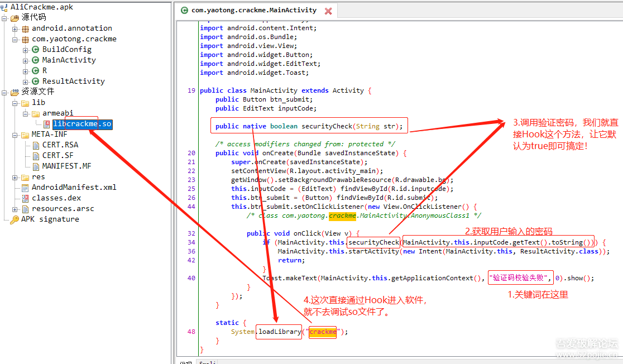Screen dimensions: 623x364
Task: Click the AliCrackme.apk root node icon
Action: [x=4, y=7]
